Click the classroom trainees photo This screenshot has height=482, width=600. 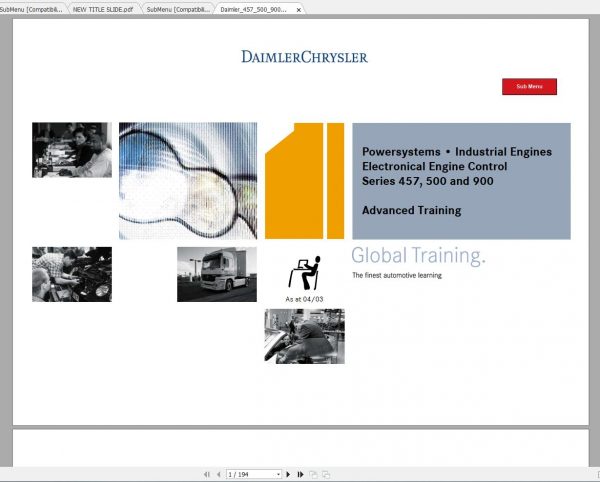coord(72,150)
